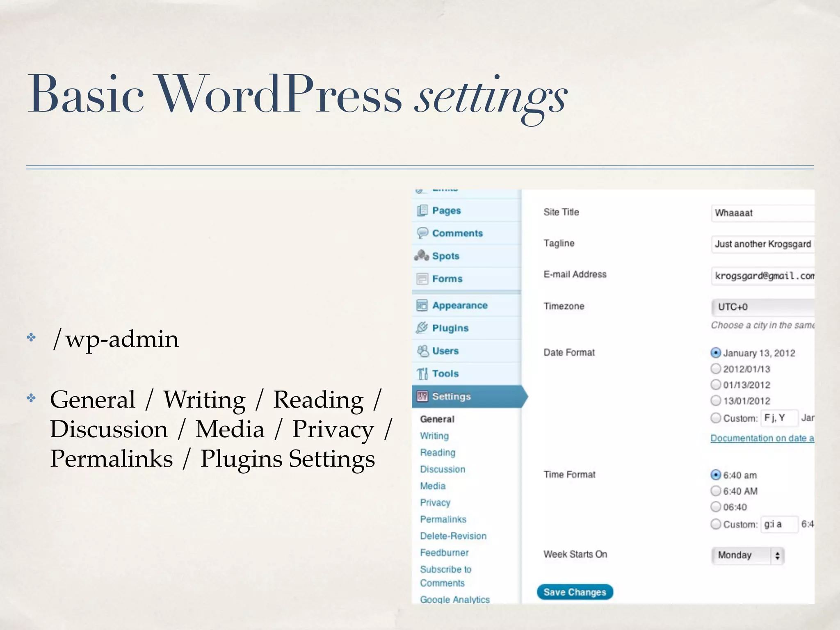
Task: Open Documentation on date formatting link
Action: tap(762, 438)
